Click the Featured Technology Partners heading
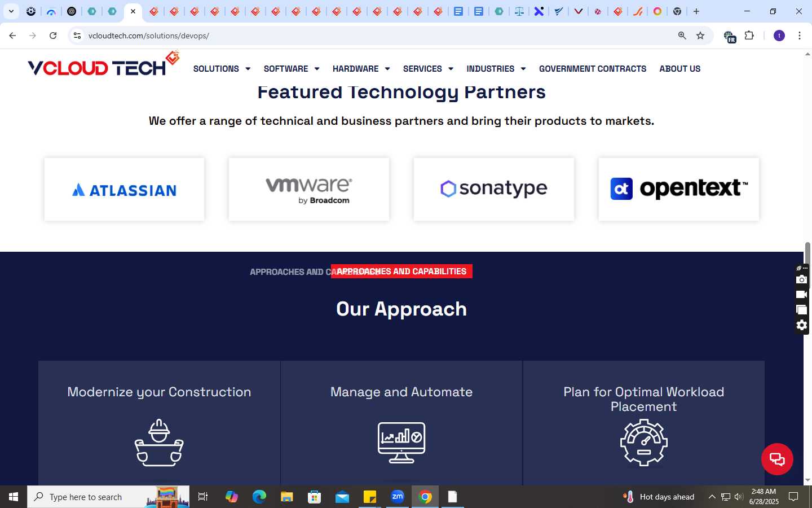Image resolution: width=812 pixels, height=508 pixels. coord(401,92)
